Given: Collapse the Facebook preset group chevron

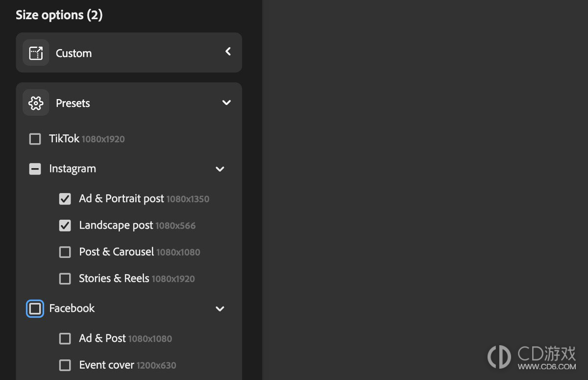Looking at the screenshot, I should pyautogui.click(x=220, y=309).
